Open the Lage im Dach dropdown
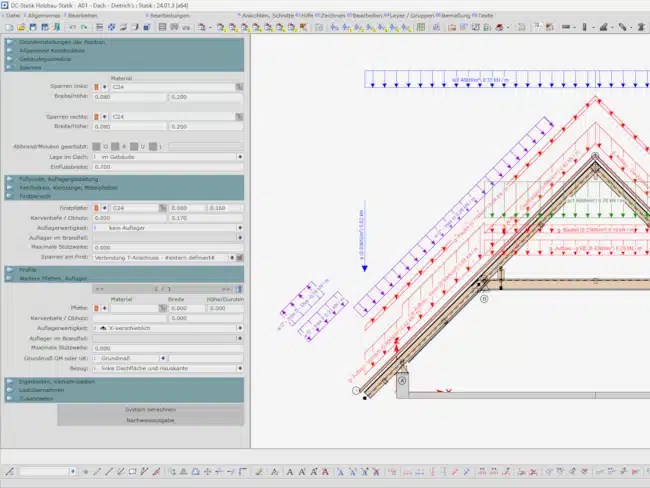Viewport: 650px width, 488px height. point(240,157)
